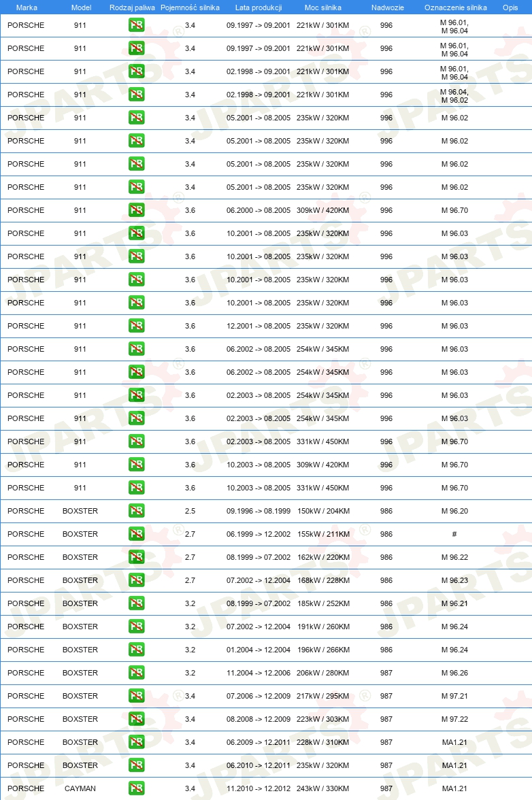Click fuel icon for Boxster 196kW / 266KM
Viewport: 532px width, 800px height.
[136, 650]
